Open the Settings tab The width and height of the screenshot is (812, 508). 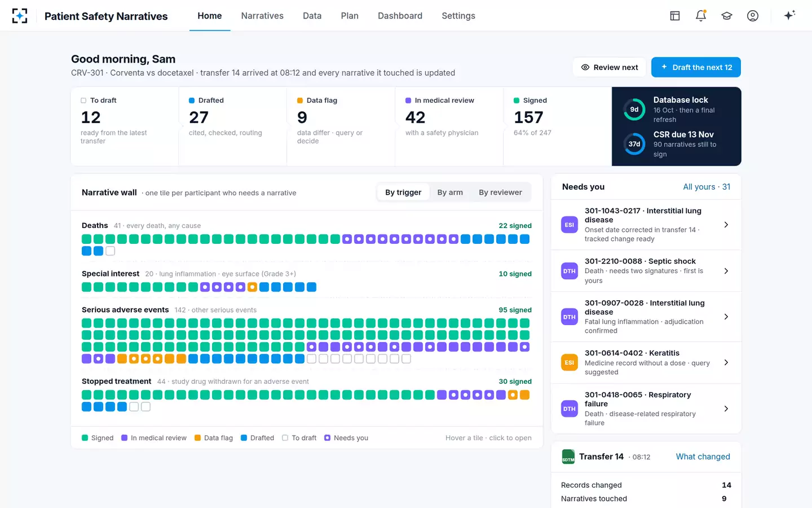[x=458, y=16]
